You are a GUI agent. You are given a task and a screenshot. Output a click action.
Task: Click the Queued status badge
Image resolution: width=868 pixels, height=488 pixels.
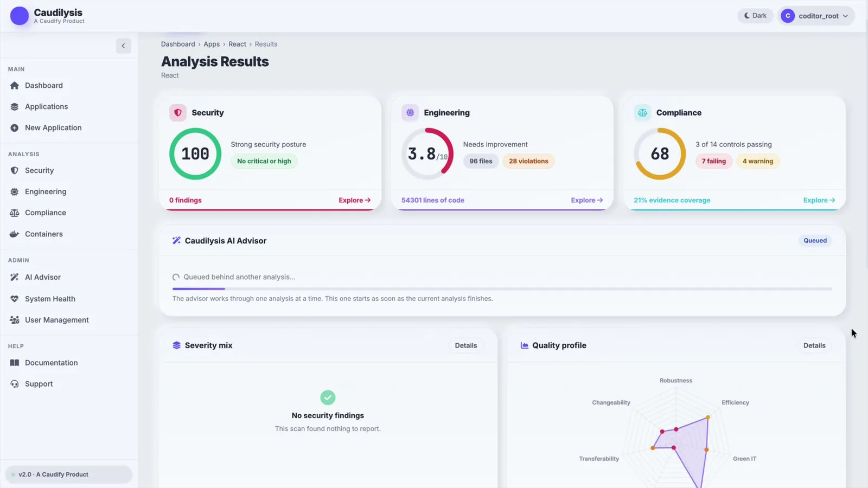tap(815, 241)
